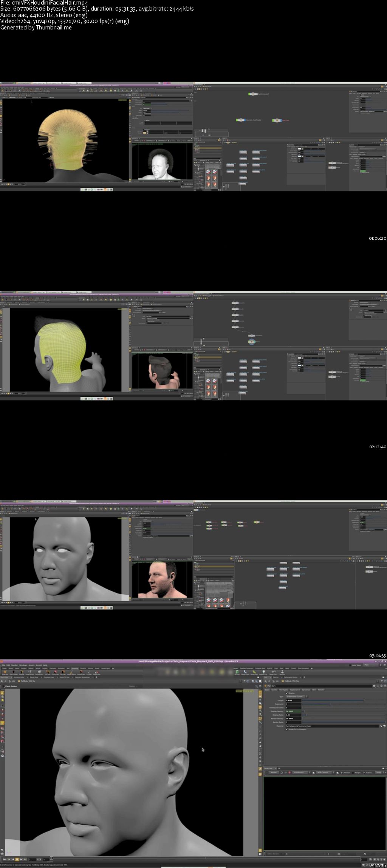Viewport: 387px width, 868px height.
Task: Click the Material path field
Action: pyautogui.click(x=332, y=726)
